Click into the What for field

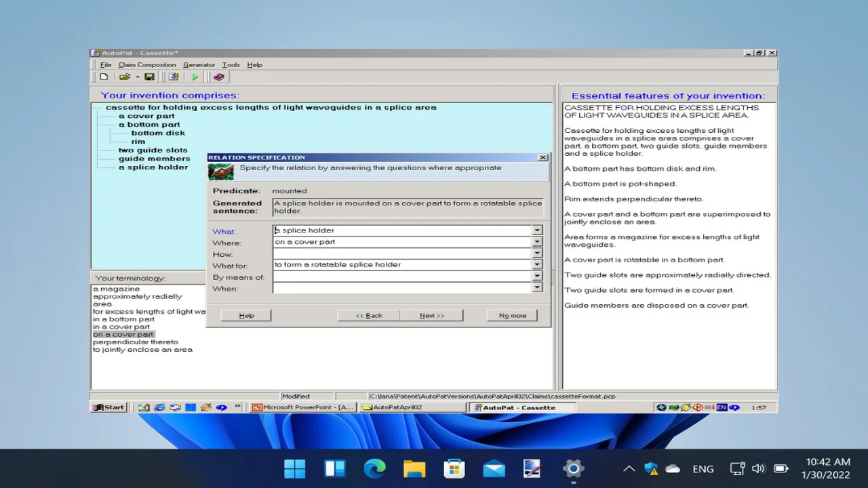click(x=402, y=265)
